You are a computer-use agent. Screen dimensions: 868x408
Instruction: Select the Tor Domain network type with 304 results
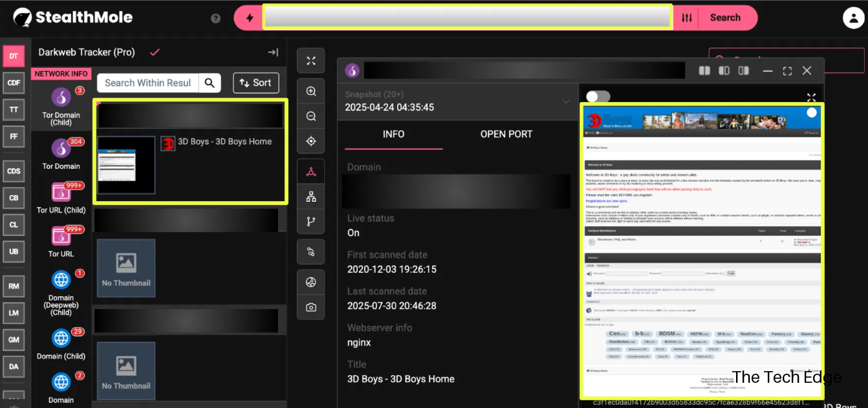pyautogui.click(x=61, y=154)
